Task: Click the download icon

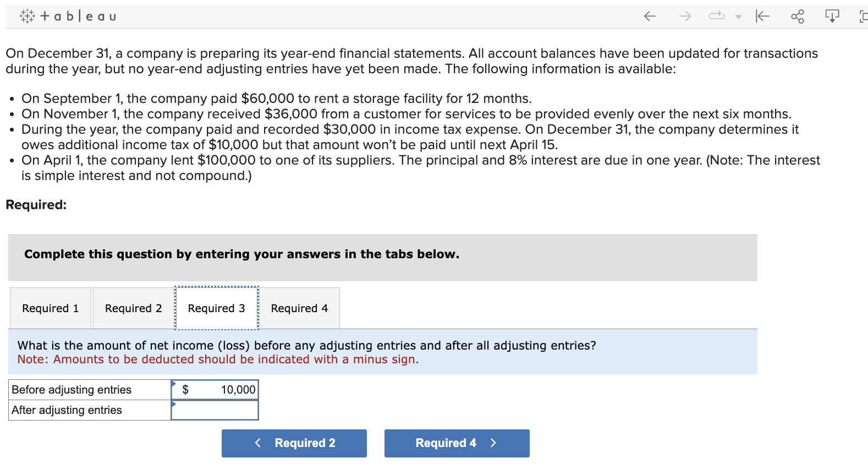Action: tap(832, 16)
